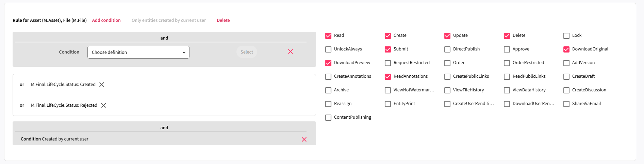The width and height of the screenshot is (644, 164).
Task: Uncheck the Submit permission
Action: point(388,49)
